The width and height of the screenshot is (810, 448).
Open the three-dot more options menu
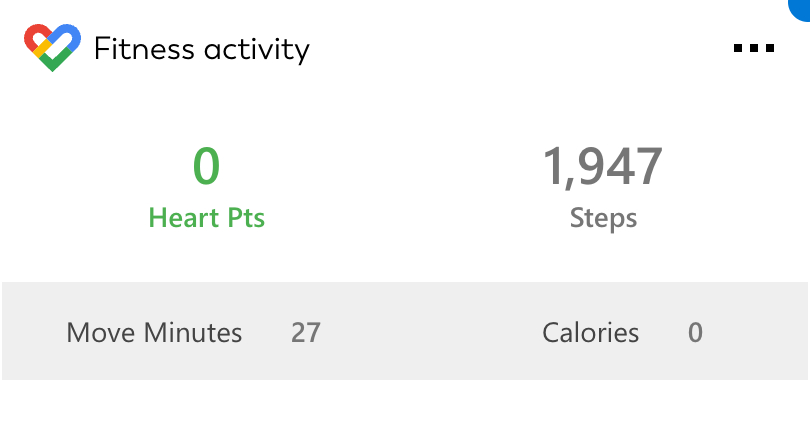[x=754, y=48]
